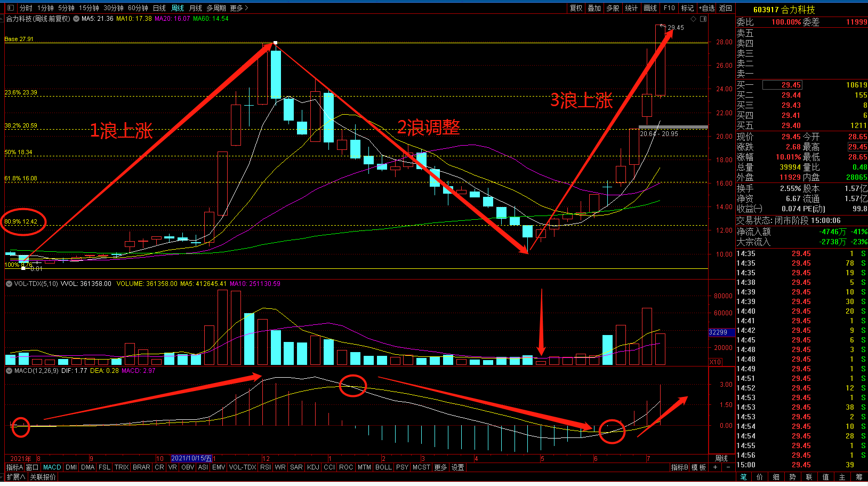Open 多周期 multi-period view
Viewport: 868px width, 486px height.
click(216, 8)
